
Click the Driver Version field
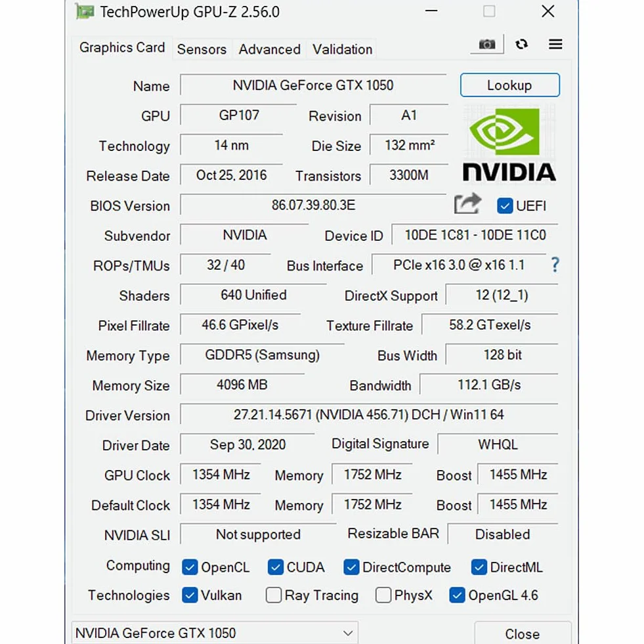pos(369,414)
